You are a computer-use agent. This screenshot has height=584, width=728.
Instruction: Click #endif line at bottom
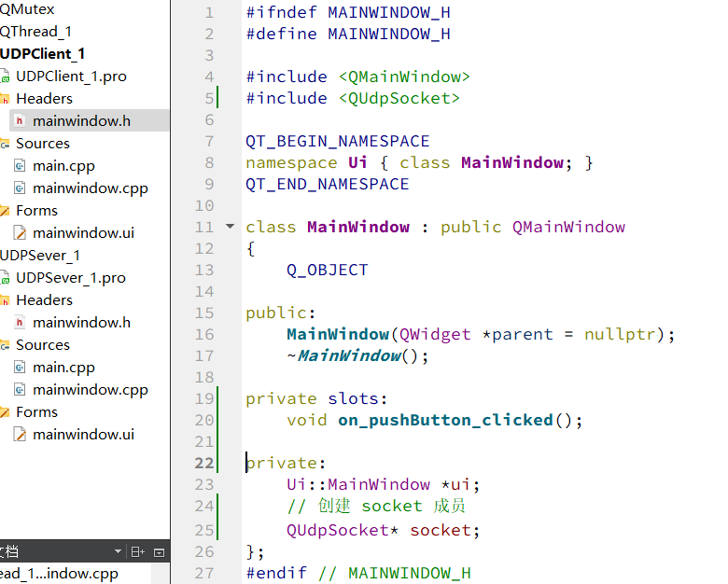(358, 574)
